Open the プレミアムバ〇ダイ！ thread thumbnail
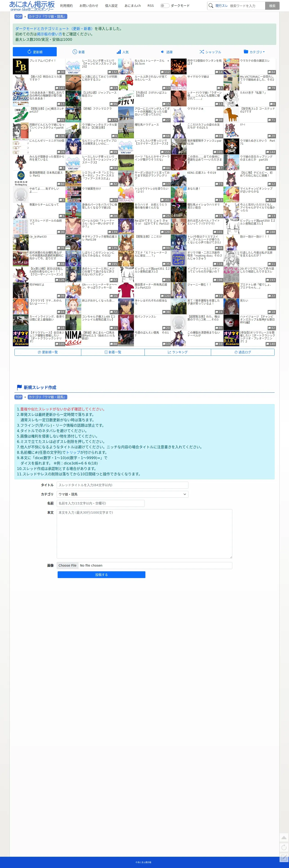Image resolution: width=289 pixels, height=868 pixels. pyautogui.click(x=20, y=66)
